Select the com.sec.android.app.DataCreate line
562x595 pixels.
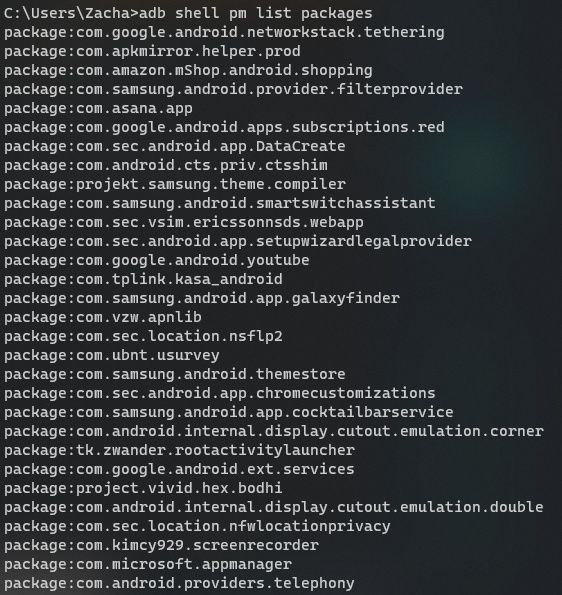pyautogui.click(x=175, y=146)
